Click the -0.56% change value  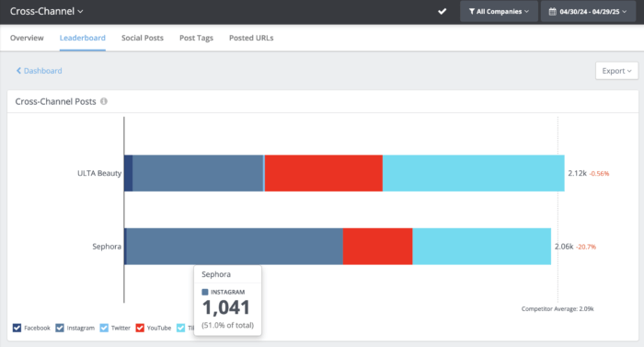(599, 173)
